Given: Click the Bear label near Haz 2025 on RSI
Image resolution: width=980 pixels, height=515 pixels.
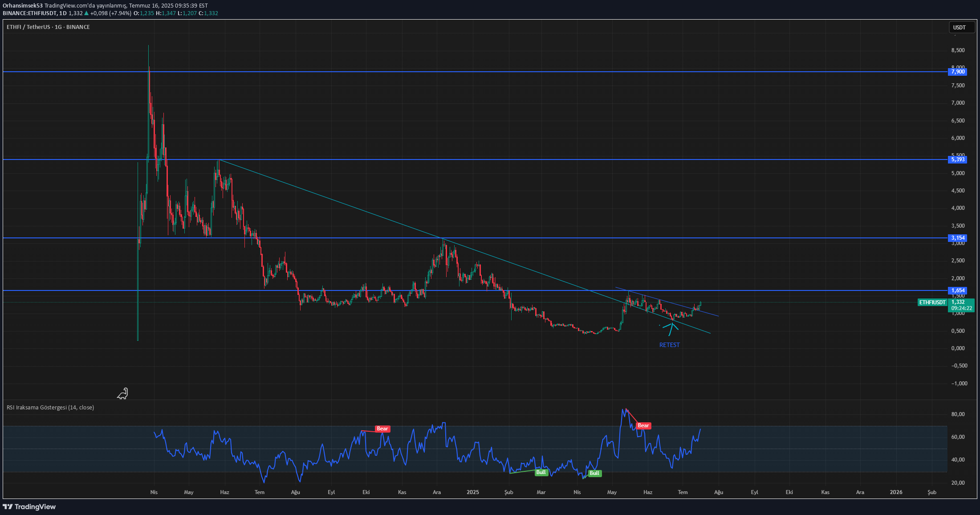Looking at the screenshot, I should click(x=643, y=425).
